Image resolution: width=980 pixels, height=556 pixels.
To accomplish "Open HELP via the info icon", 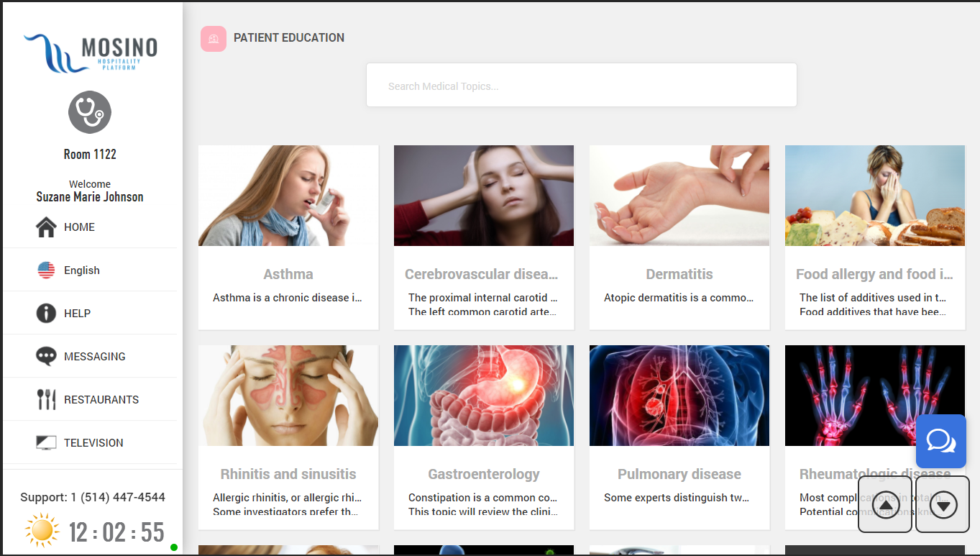I will pyautogui.click(x=46, y=314).
